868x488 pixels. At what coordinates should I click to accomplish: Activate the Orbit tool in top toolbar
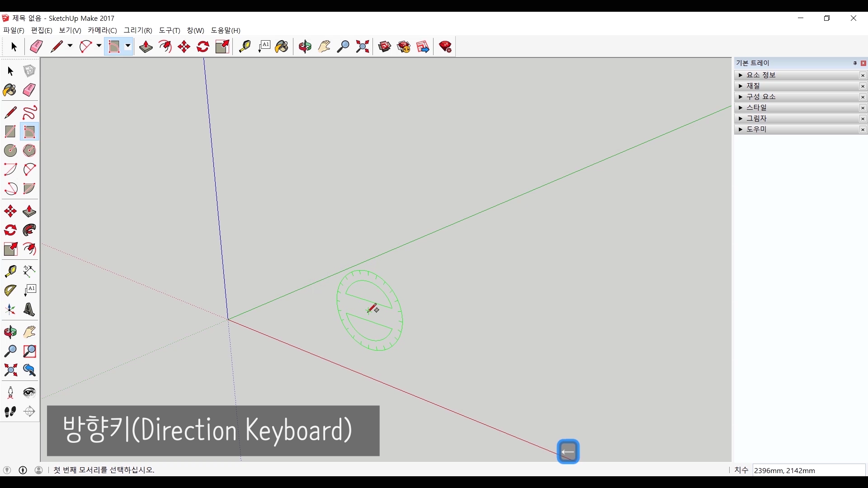coord(305,47)
